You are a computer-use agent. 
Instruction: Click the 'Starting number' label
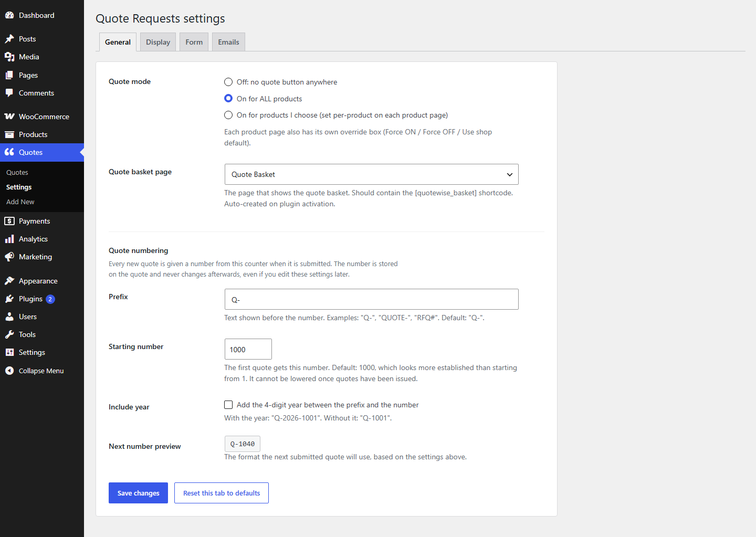(x=136, y=346)
